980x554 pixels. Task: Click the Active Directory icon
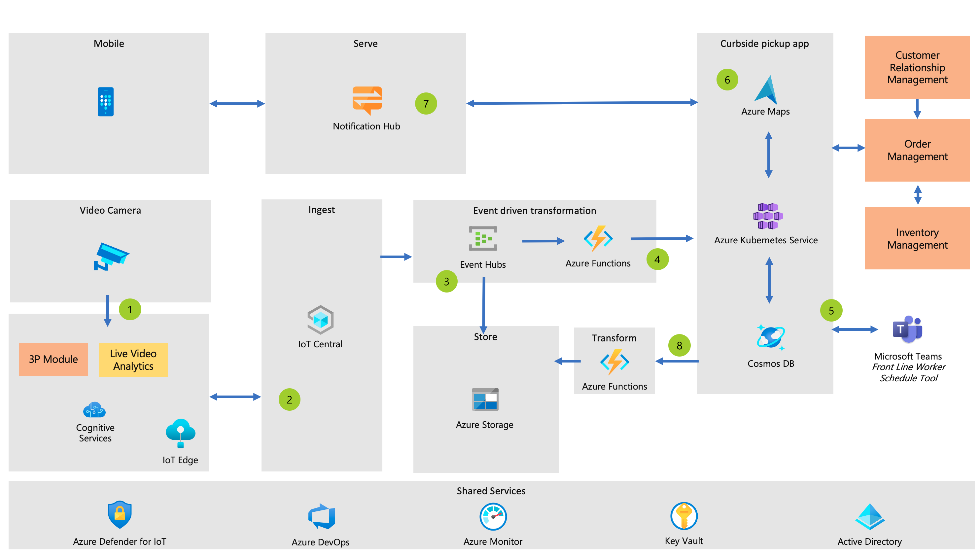pyautogui.click(x=870, y=516)
